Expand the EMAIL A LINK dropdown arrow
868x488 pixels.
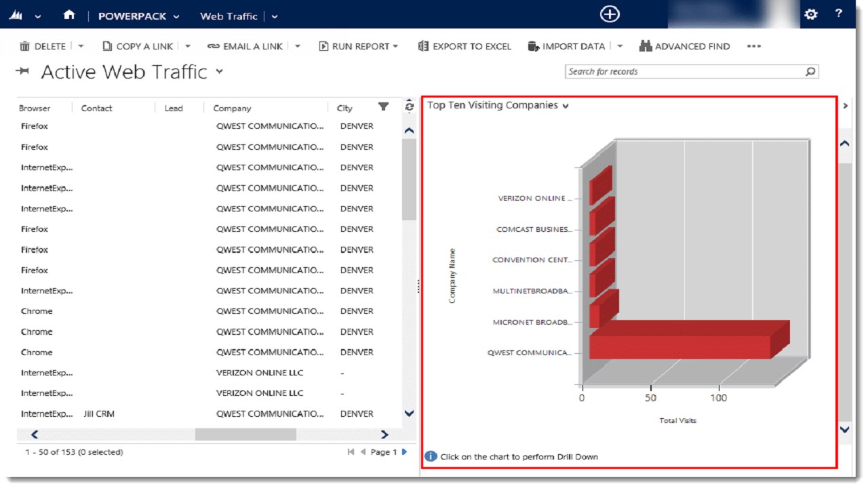(298, 46)
